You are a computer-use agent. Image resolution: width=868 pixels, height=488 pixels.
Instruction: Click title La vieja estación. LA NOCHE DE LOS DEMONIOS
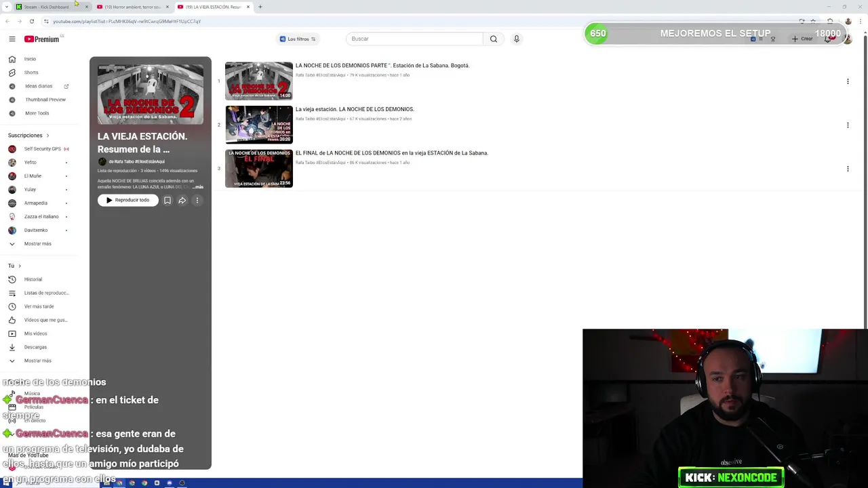(x=355, y=109)
